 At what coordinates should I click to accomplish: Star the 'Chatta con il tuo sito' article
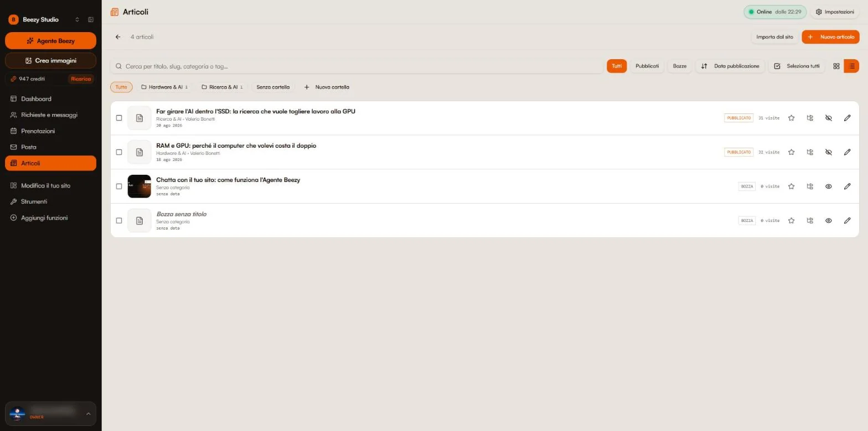point(792,186)
